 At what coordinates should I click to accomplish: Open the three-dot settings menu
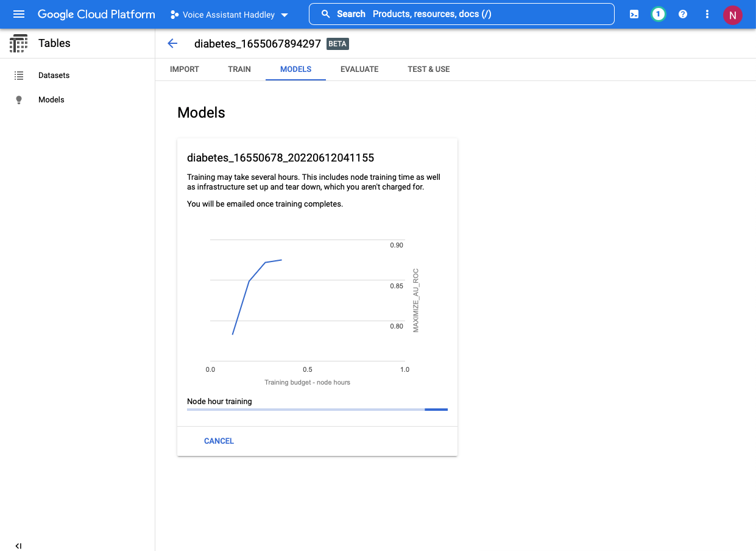pyautogui.click(x=707, y=14)
